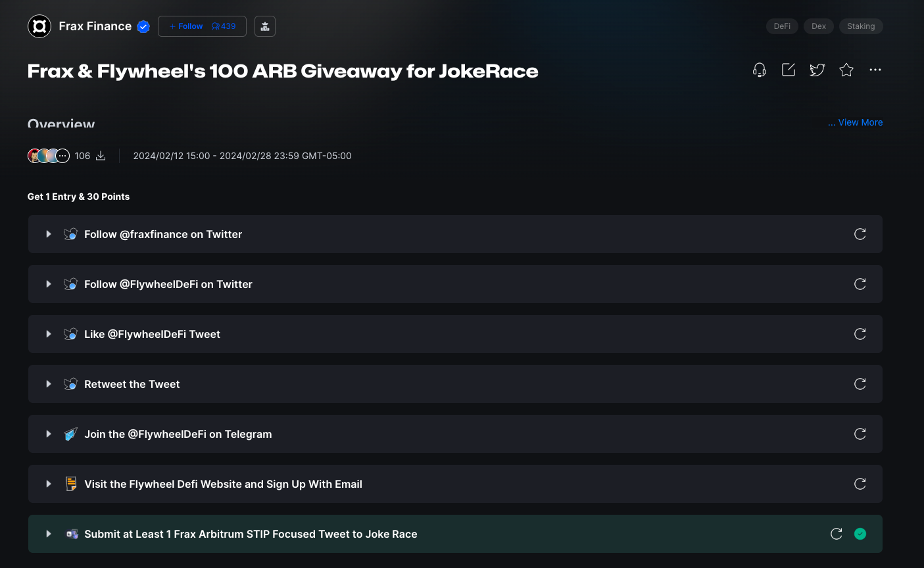Viewport: 924px width, 568px height.
Task: Click Twitter icon on Like @FlywheelDeFi Tweet row
Action: tap(70, 334)
